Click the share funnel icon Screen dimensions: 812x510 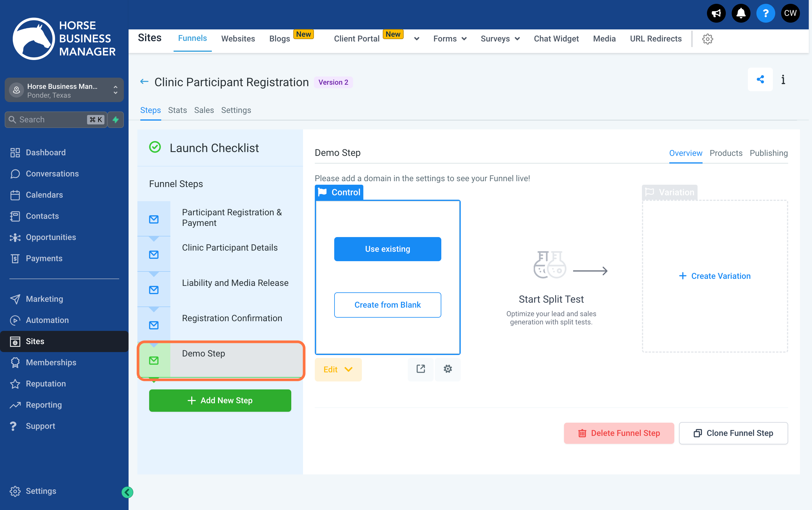point(760,79)
